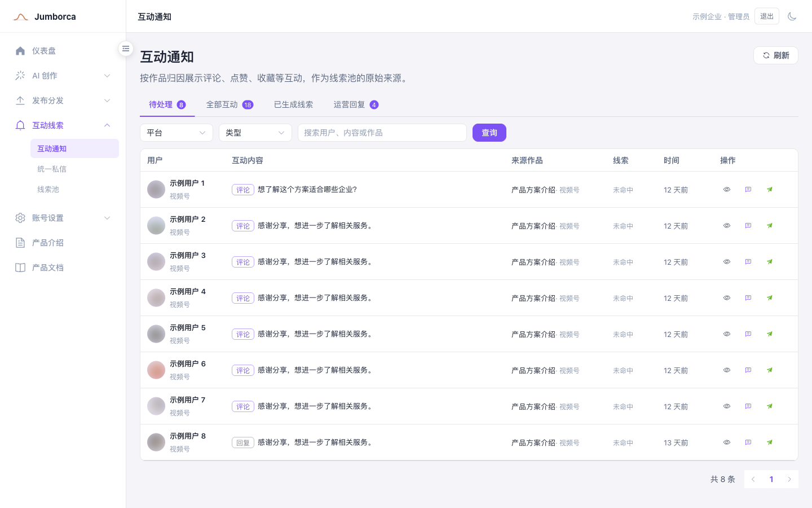View 示例用户 5 interaction with eye icon
Image resolution: width=812 pixels, height=508 pixels.
727,334
